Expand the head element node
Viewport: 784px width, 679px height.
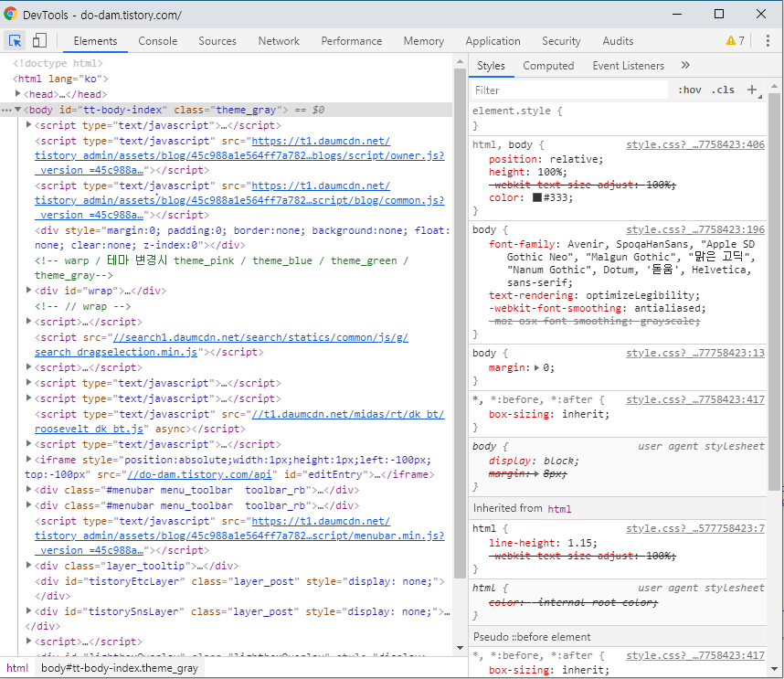[x=18, y=93]
